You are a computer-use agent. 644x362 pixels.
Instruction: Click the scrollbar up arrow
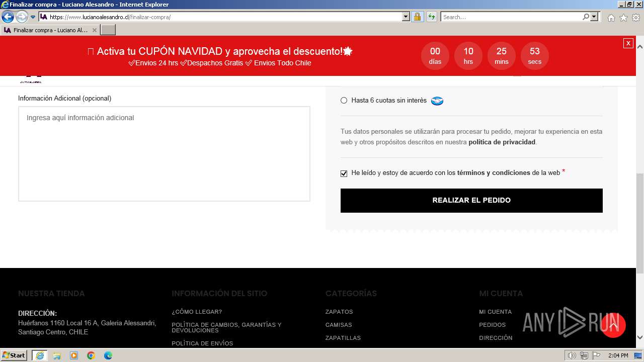click(640, 47)
